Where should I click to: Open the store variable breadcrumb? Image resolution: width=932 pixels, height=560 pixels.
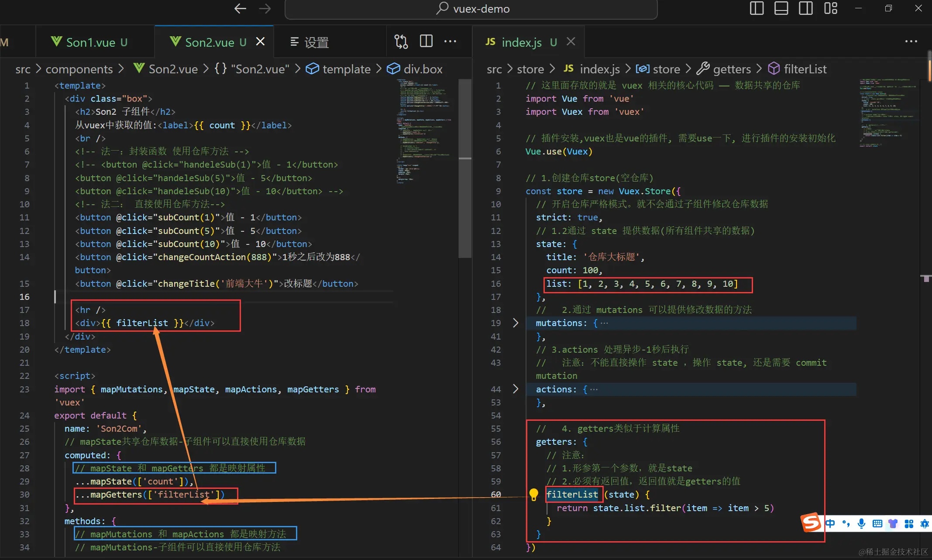click(658, 69)
